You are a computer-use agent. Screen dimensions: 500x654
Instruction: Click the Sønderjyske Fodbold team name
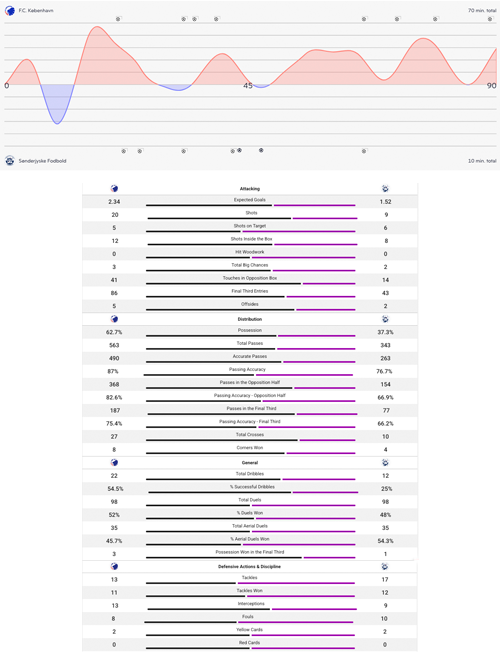pyautogui.click(x=43, y=161)
